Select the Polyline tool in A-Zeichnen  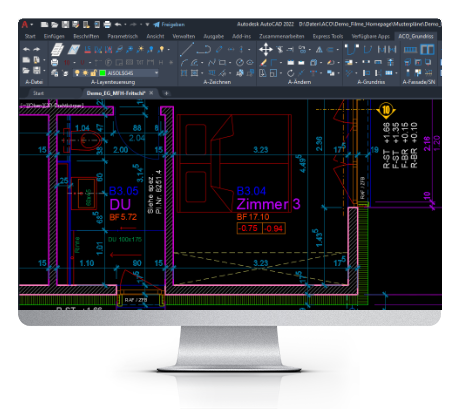[204, 49]
